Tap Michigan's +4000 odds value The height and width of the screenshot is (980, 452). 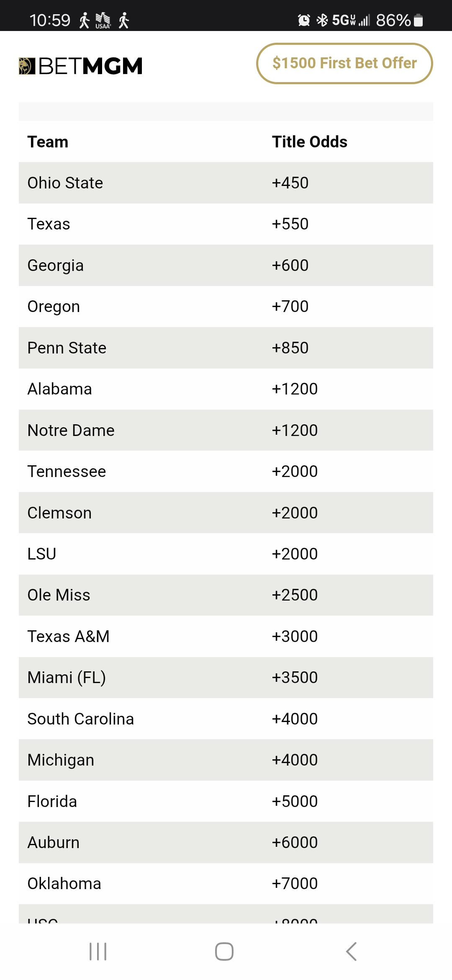tap(295, 760)
